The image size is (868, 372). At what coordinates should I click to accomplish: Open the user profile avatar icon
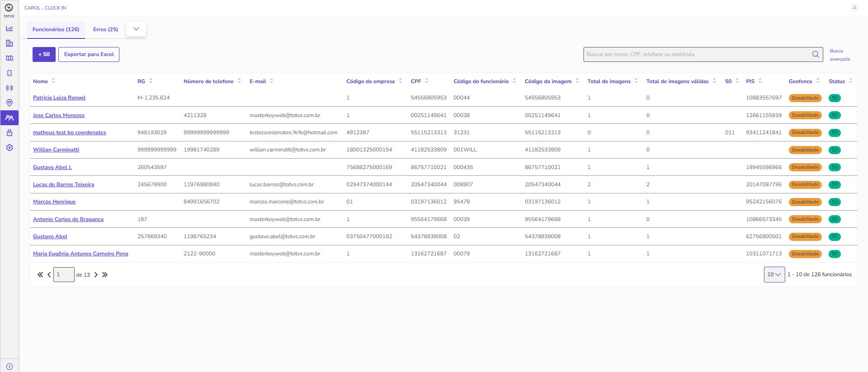click(854, 8)
